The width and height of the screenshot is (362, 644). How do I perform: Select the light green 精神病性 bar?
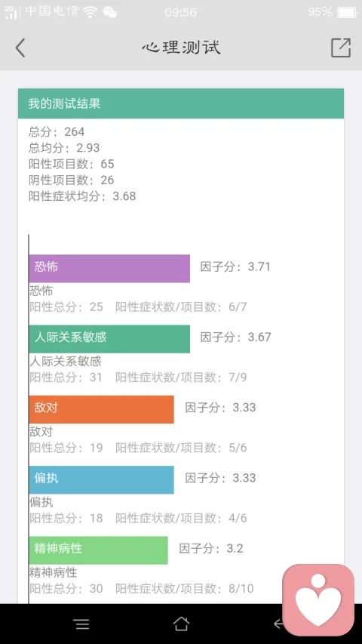point(99,550)
